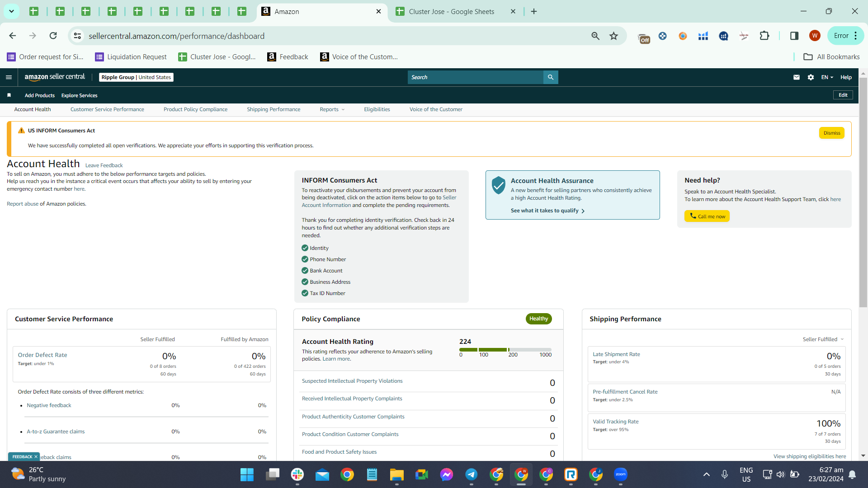
Task: Click the Add Products link
Action: point(40,95)
